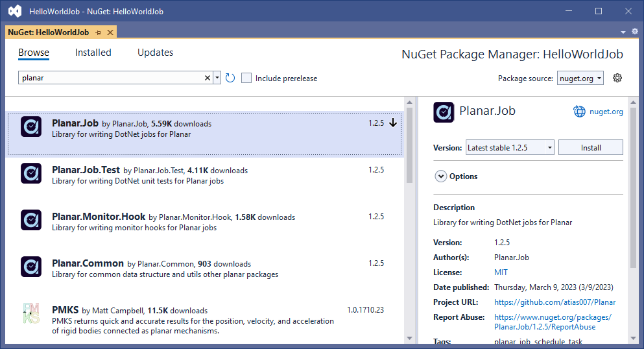Refresh the package search results
Viewport: 644px width, 349px height.
[x=230, y=78]
